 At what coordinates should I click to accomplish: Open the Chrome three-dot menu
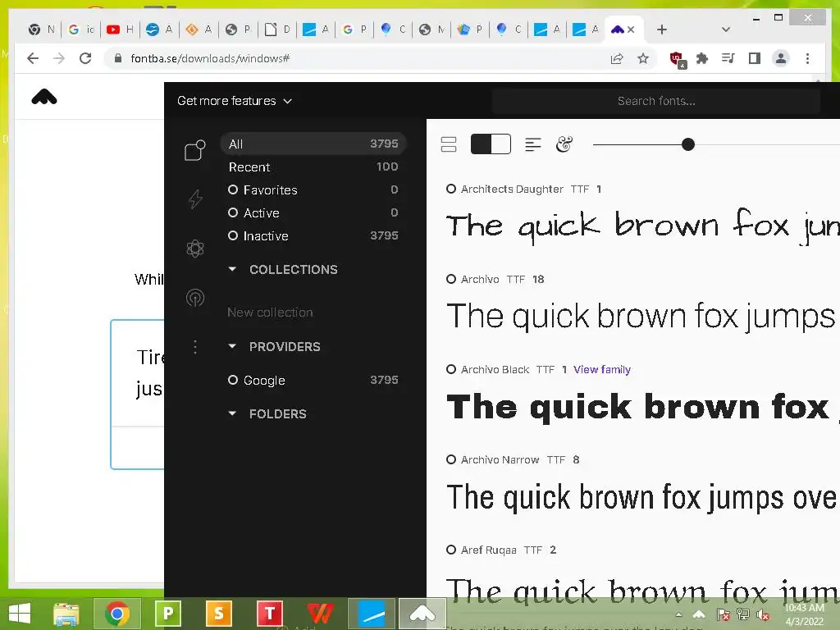click(x=807, y=58)
